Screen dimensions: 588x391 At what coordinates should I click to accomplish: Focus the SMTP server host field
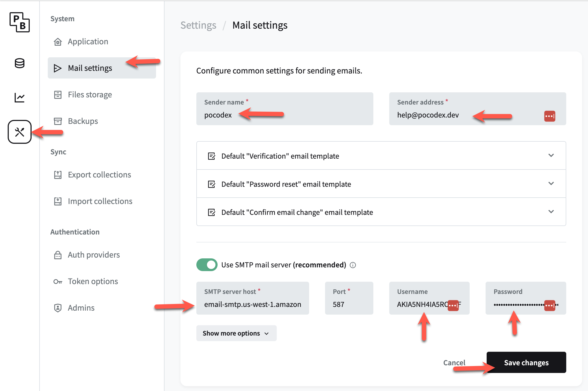[252, 304]
